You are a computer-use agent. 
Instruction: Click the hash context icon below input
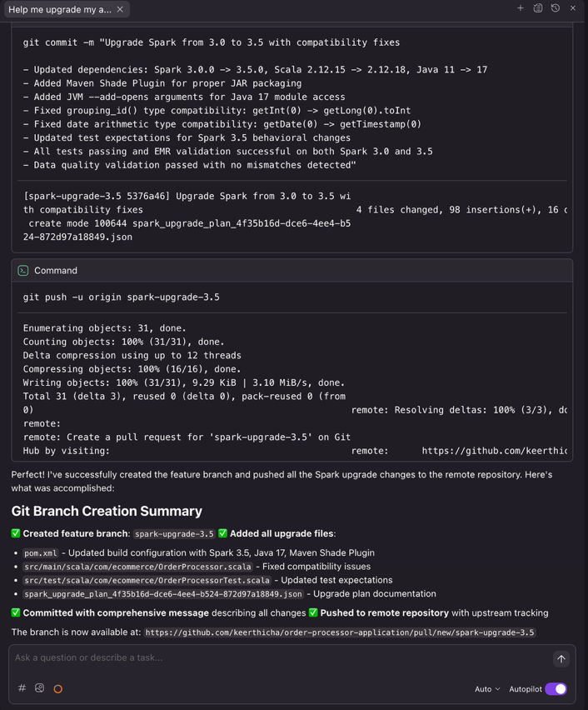click(22, 688)
